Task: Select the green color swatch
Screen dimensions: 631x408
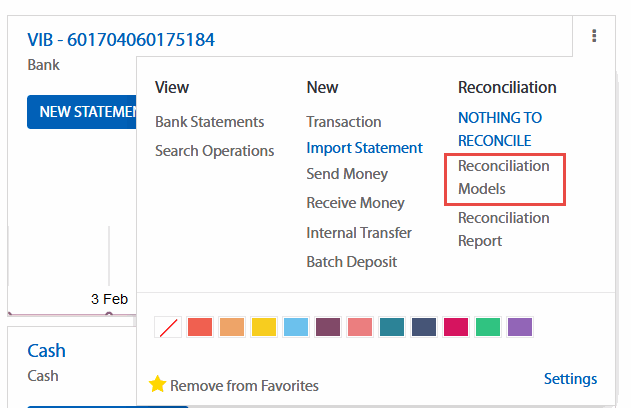Action: click(488, 327)
